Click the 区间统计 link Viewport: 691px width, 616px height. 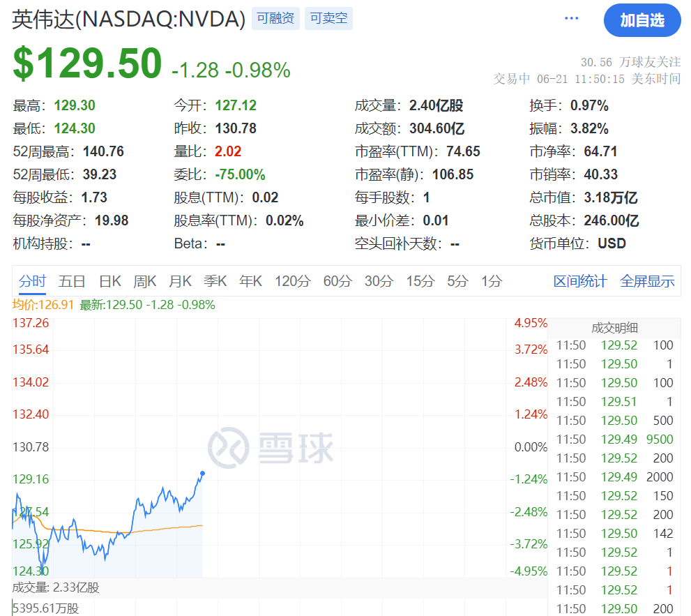click(580, 281)
